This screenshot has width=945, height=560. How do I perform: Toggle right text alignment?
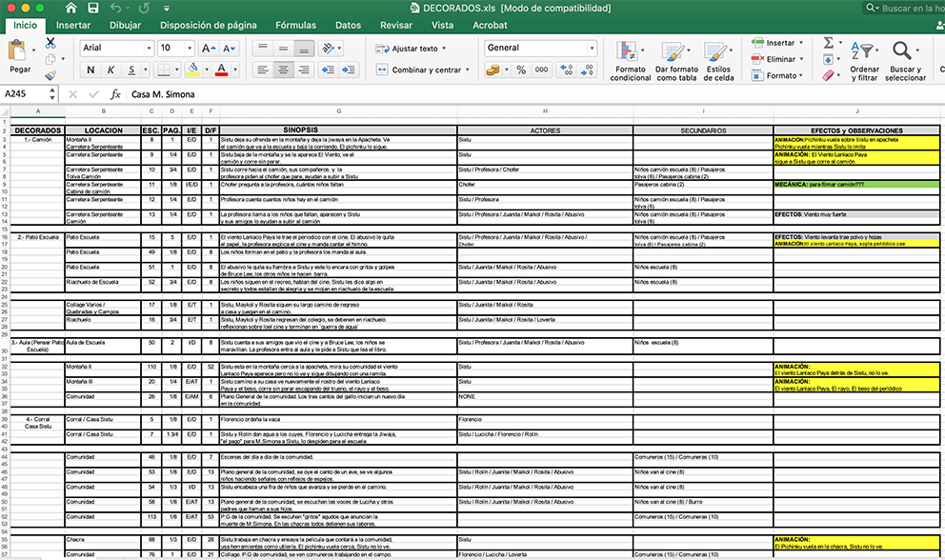tap(304, 70)
